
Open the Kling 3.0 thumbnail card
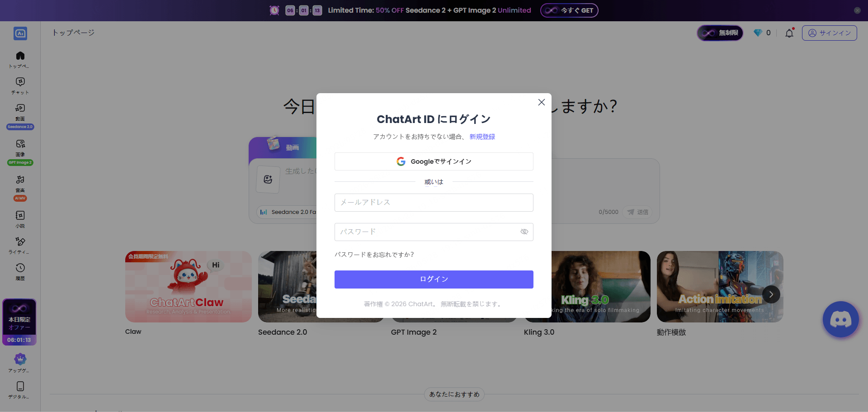coord(601,287)
